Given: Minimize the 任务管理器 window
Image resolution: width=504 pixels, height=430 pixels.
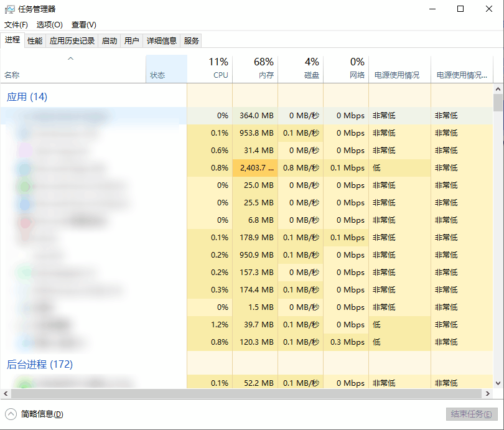Looking at the screenshot, I should [x=432, y=9].
